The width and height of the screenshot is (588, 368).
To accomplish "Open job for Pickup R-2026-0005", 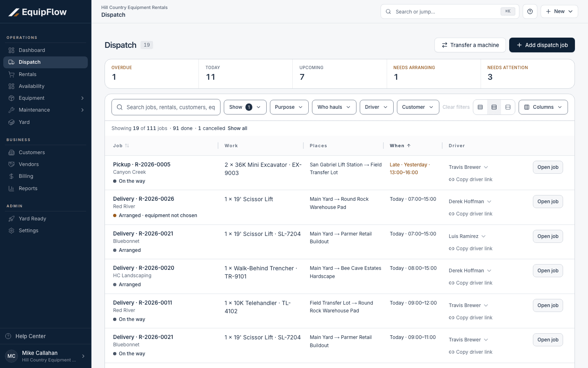I will tap(548, 167).
